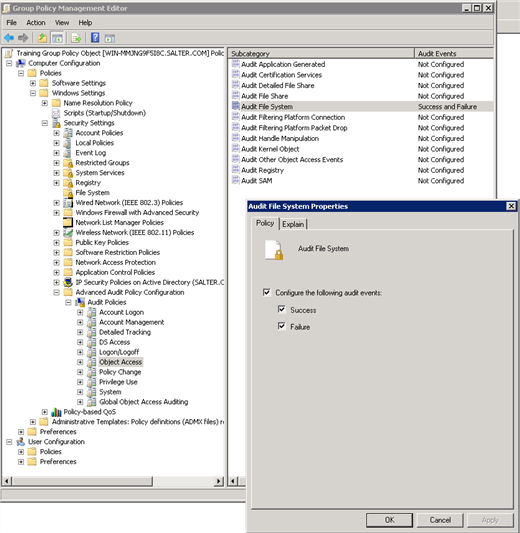Switch to the Explain tab

point(293,224)
